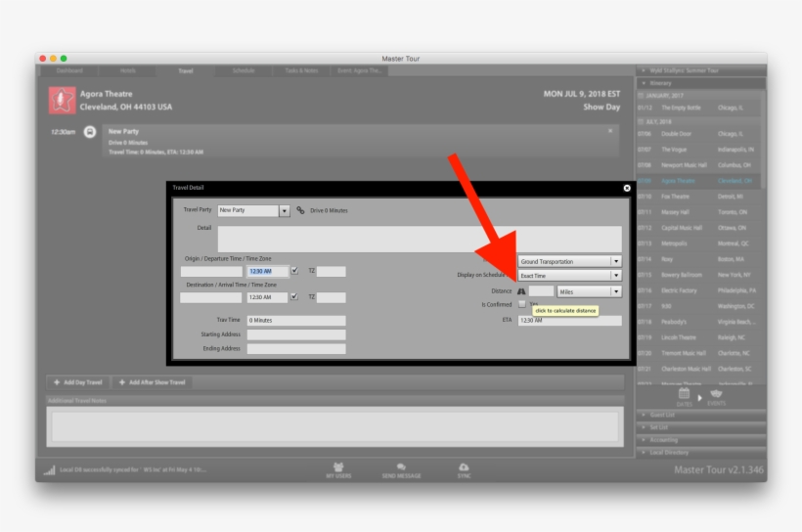Open the Travel Party dropdown
802x532 pixels.
point(285,211)
